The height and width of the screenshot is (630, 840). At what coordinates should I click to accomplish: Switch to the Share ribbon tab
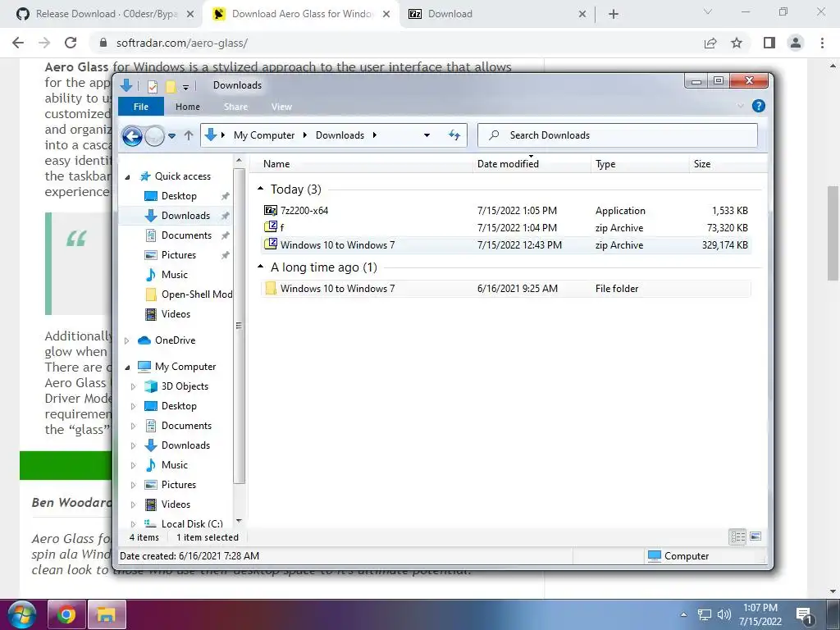[235, 107]
